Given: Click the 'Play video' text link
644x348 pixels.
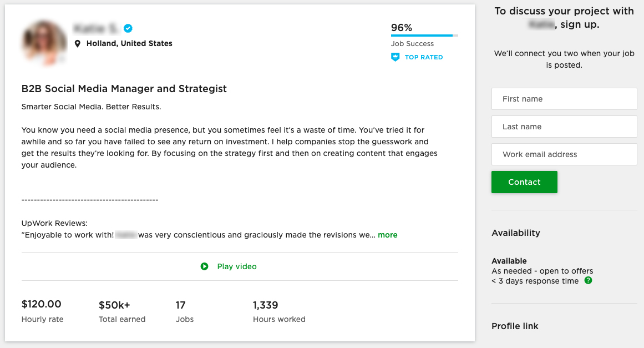Looking at the screenshot, I should tap(237, 266).
